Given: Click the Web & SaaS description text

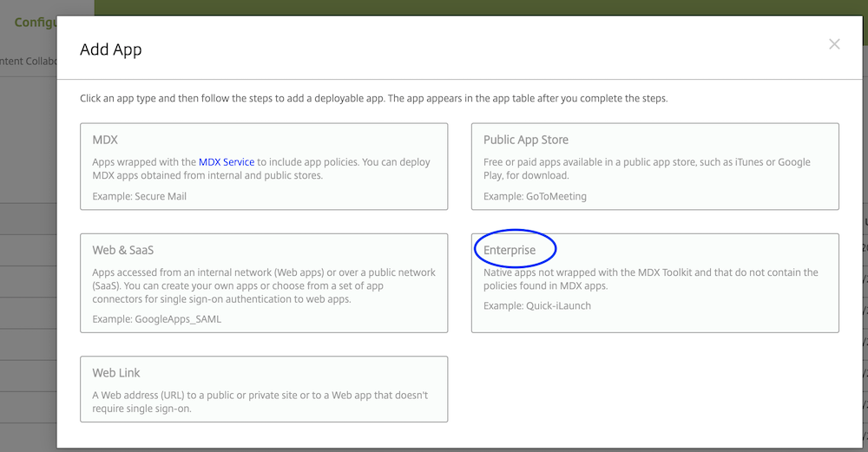Looking at the screenshot, I should pos(264,285).
